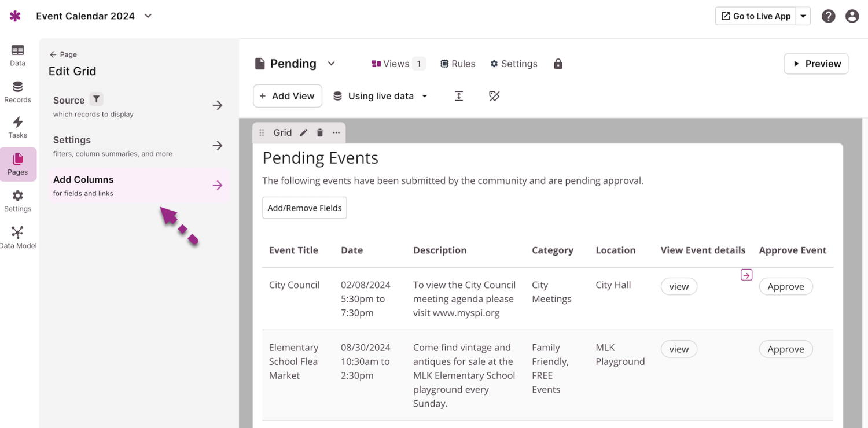The image size is (868, 428).
Task: Switch to the Rules tab
Action: pyautogui.click(x=458, y=64)
